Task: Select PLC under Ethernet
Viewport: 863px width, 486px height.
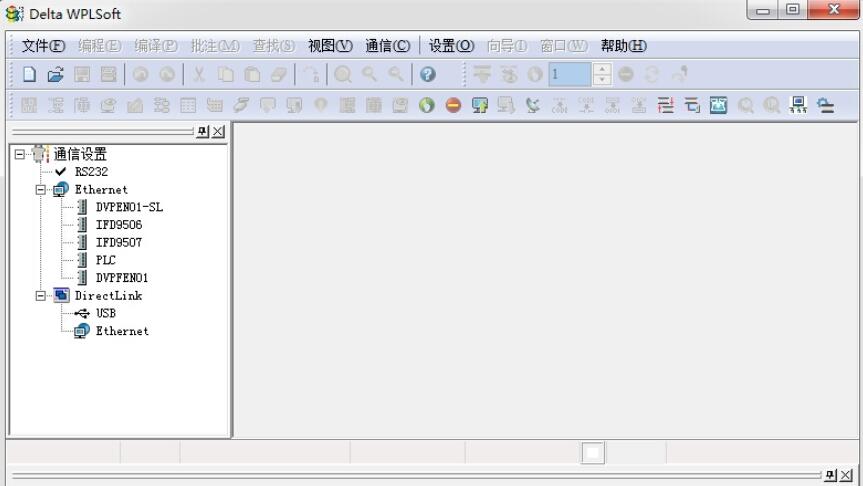Action: [x=106, y=260]
